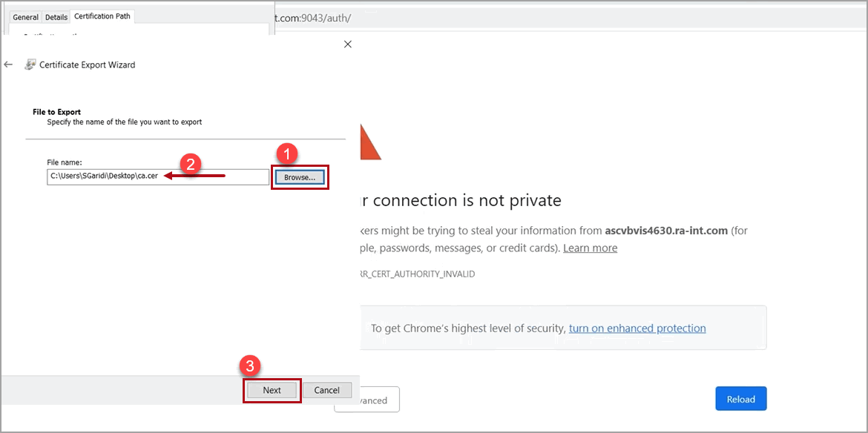868x433 pixels.
Task: Reload the page with the blue button
Action: (740, 399)
